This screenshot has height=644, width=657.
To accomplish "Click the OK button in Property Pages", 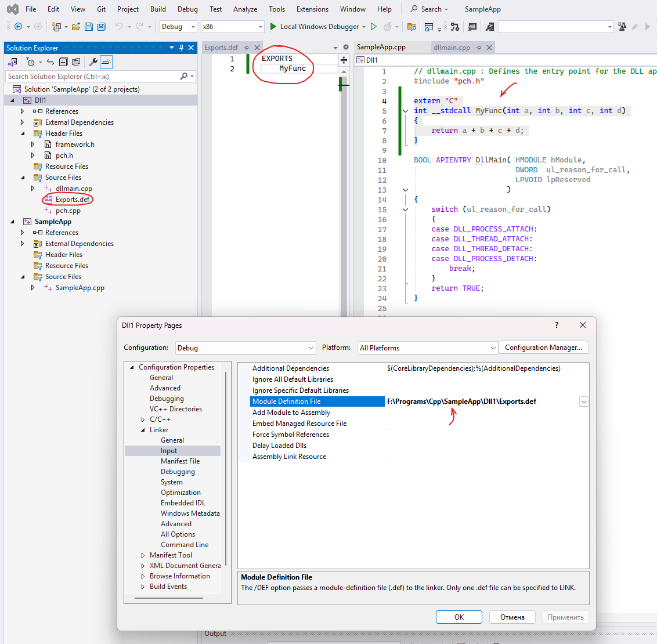I will (x=459, y=617).
